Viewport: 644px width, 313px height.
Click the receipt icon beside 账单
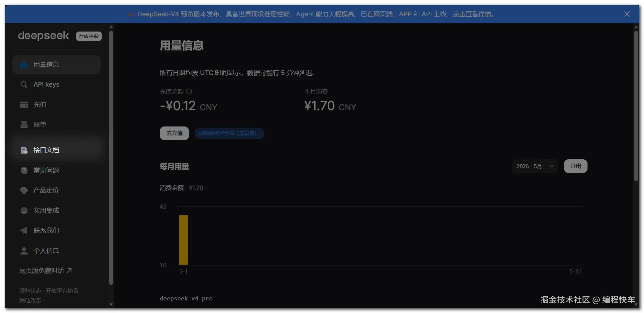pos(24,125)
